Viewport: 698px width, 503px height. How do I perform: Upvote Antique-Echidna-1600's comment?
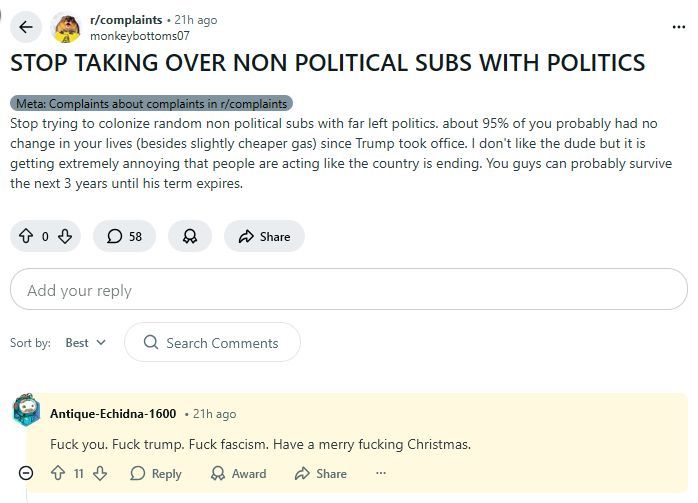pyautogui.click(x=58, y=473)
